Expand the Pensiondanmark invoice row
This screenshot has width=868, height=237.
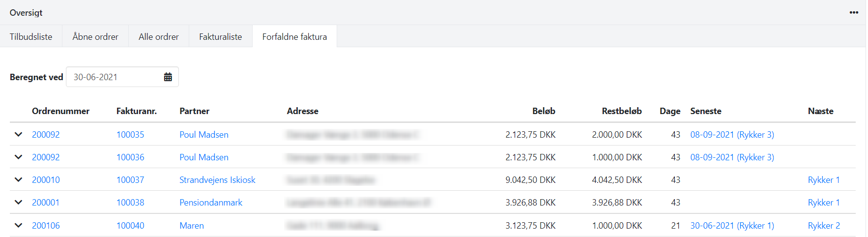[19, 202]
